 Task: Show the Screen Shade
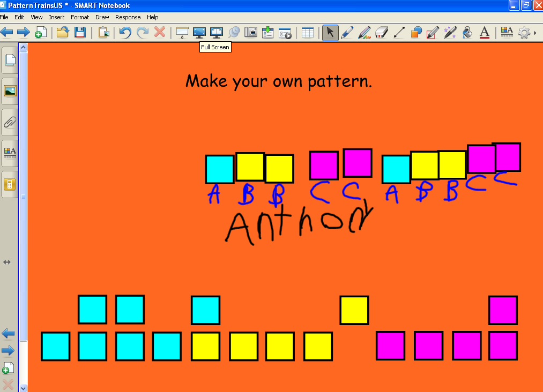pyautogui.click(x=182, y=33)
